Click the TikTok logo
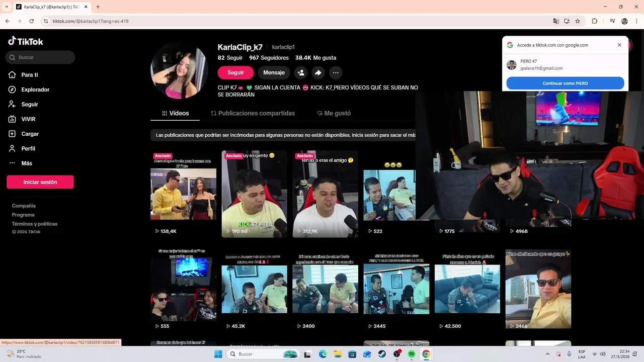Screen dimensions: 644x362 [x=26, y=41]
